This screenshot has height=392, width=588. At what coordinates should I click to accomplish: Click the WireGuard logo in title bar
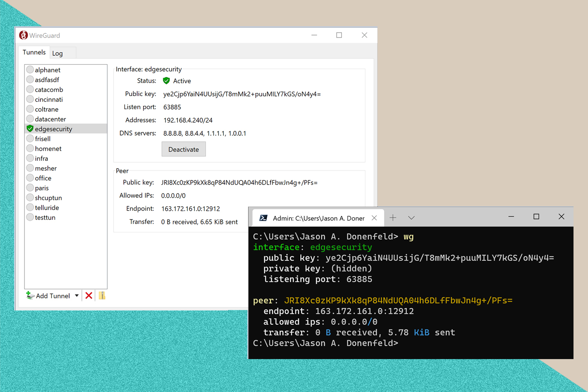coord(24,35)
